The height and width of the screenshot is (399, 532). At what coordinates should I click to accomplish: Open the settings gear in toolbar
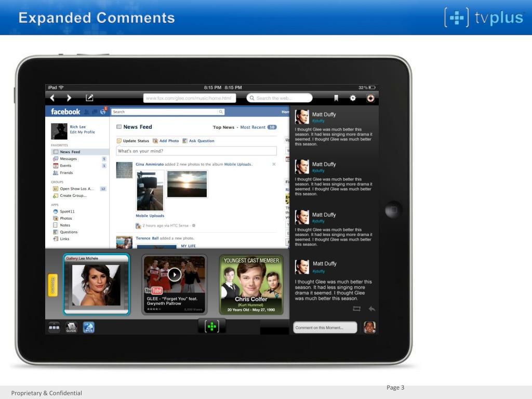pyautogui.click(x=353, y=98)
